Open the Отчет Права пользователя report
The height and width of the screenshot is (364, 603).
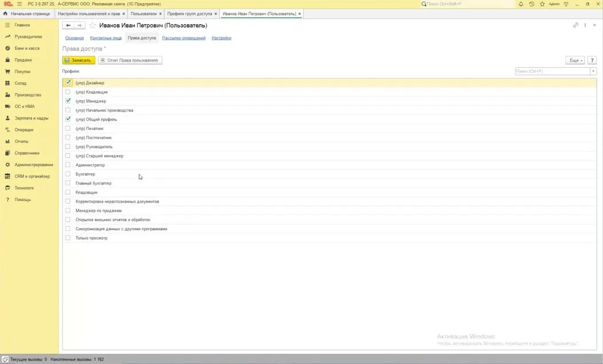coord(130,60)
